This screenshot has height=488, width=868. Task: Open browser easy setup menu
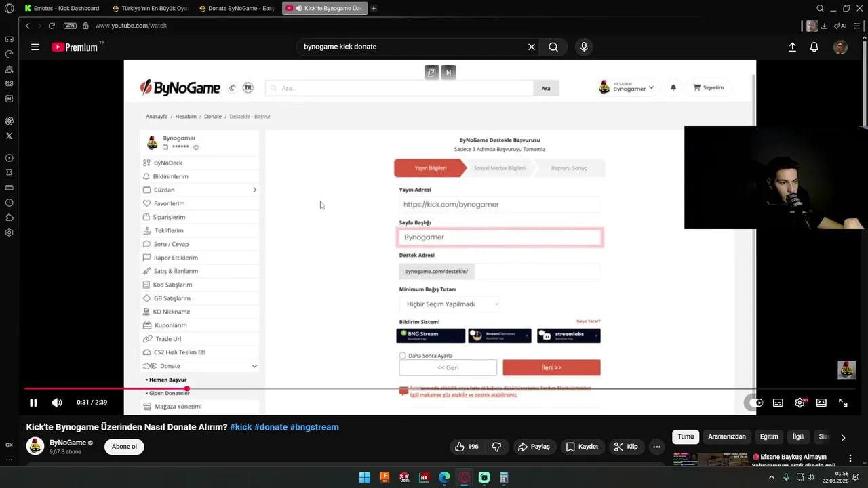(x=857, y=26)
